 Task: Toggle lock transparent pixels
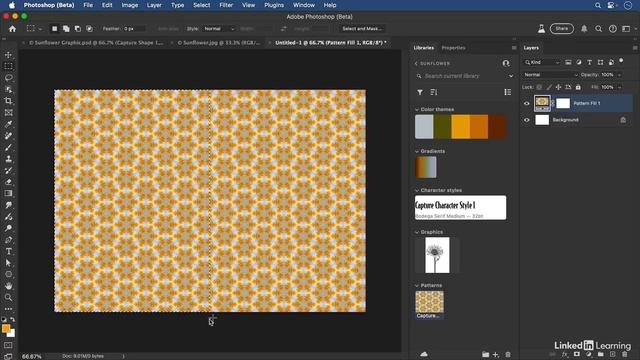click(539, 87)
